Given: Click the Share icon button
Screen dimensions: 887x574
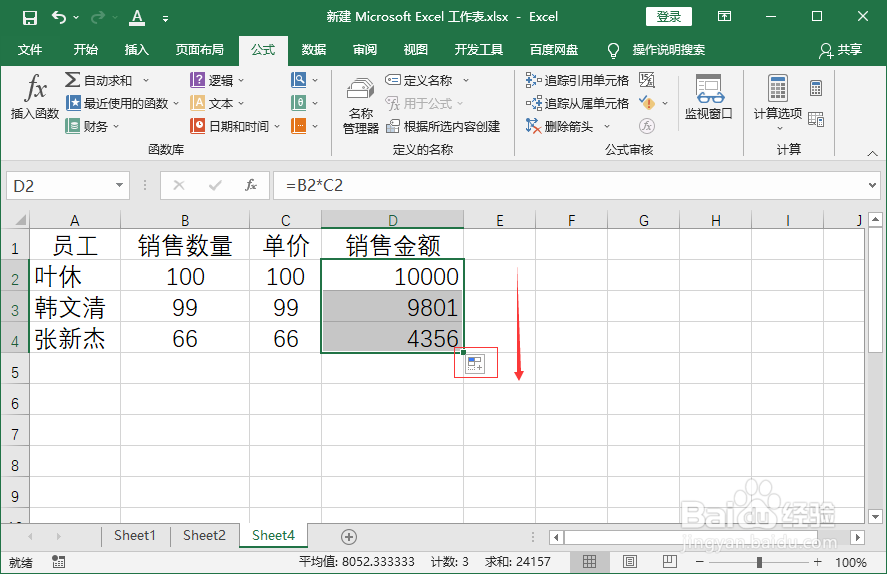Looking at the screenshot, I should 840,50.
